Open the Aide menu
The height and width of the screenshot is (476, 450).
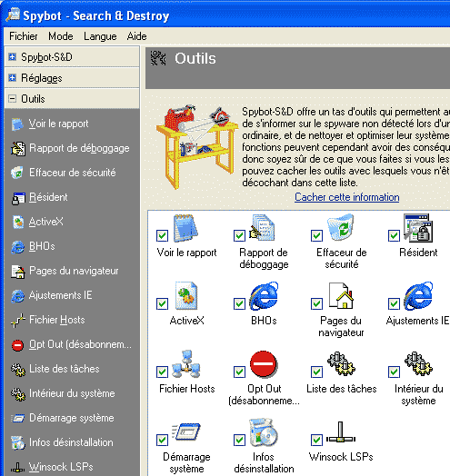136,36
